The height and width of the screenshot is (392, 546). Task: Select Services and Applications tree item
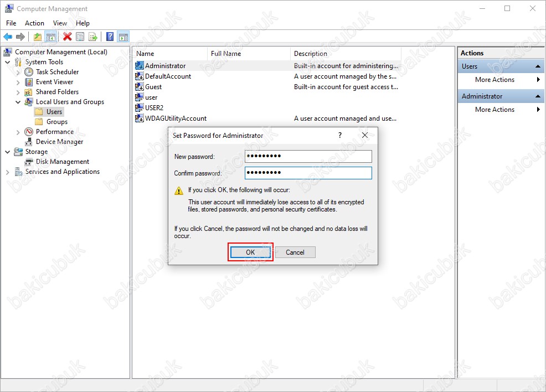point(63,172)
